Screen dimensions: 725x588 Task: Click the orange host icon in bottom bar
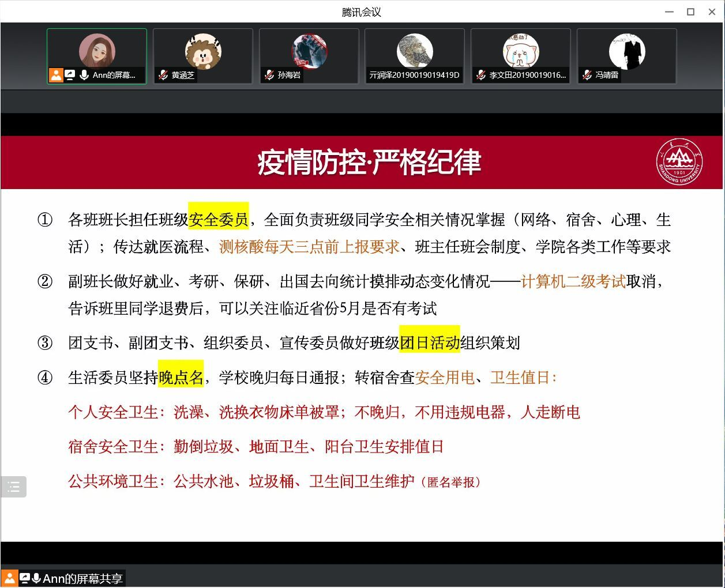pyautogui.click(x=10, y=578)
